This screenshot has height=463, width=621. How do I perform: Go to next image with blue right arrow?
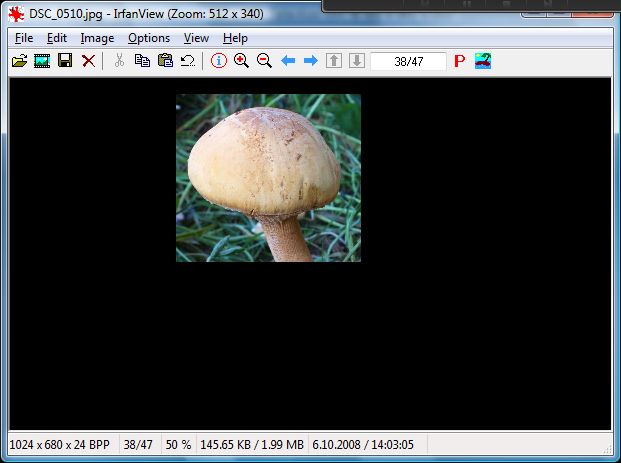[x=310, y=61]
